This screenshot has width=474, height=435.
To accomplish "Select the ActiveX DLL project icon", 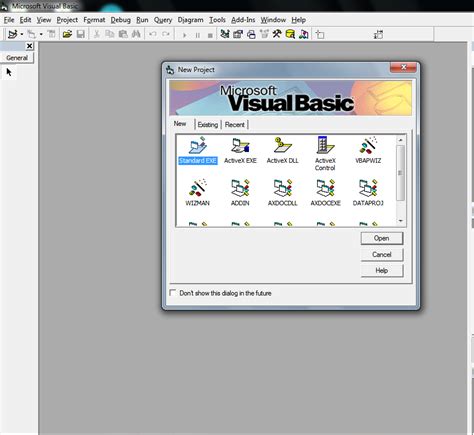I will coord(283,151).
